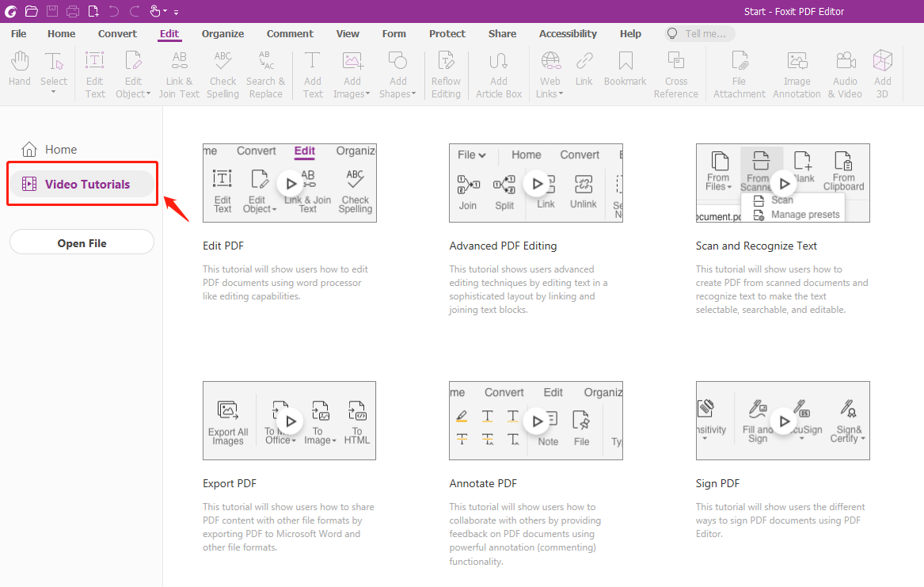Click the Edit PDF tutorial title
This screenshot has width=924, height=587.
(x=223, y=246)
